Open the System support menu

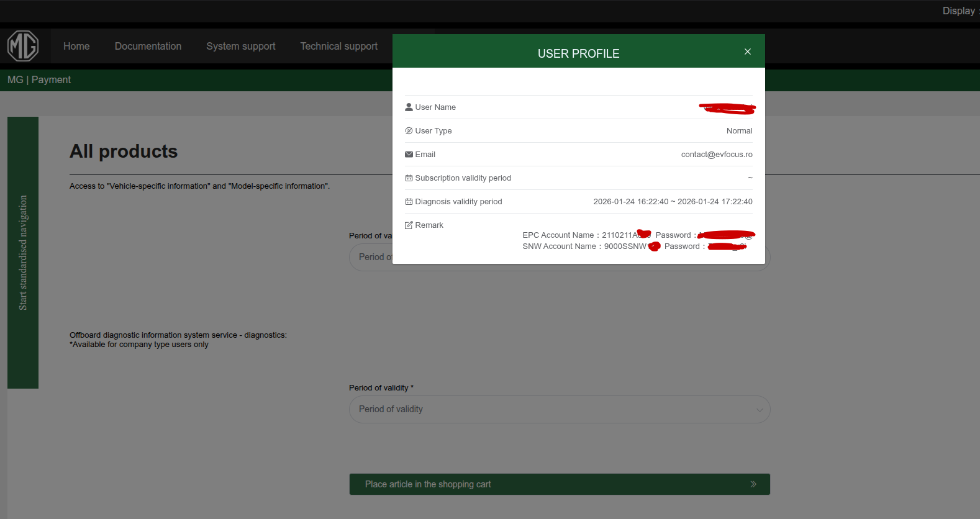[x=241, y=47]
